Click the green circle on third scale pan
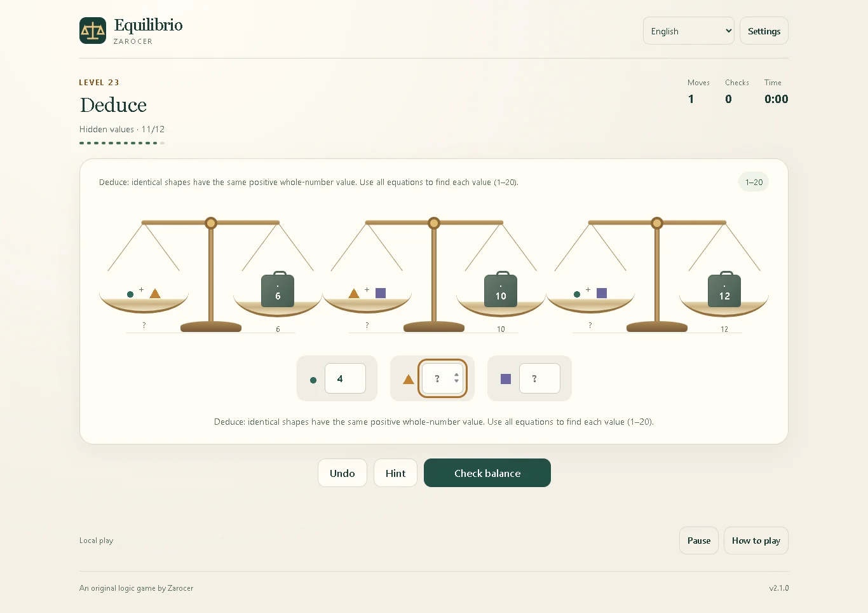Screen dimensions: 868x613 click(577, 294)
